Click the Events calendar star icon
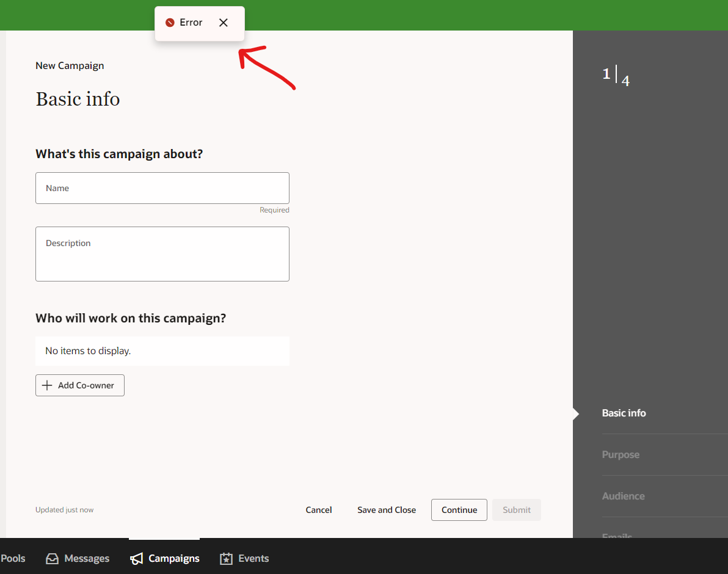The width and height of the screenshot is (728, 574). click(226, 559)
